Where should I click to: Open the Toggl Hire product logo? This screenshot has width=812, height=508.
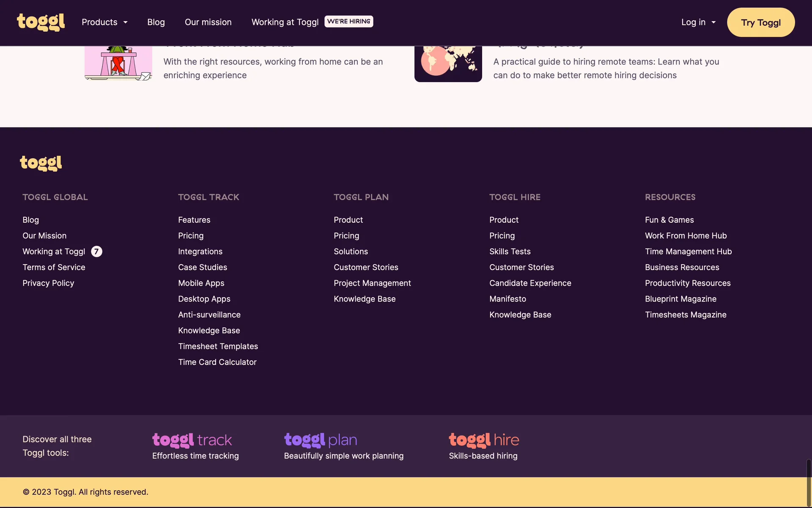(484, 440)
